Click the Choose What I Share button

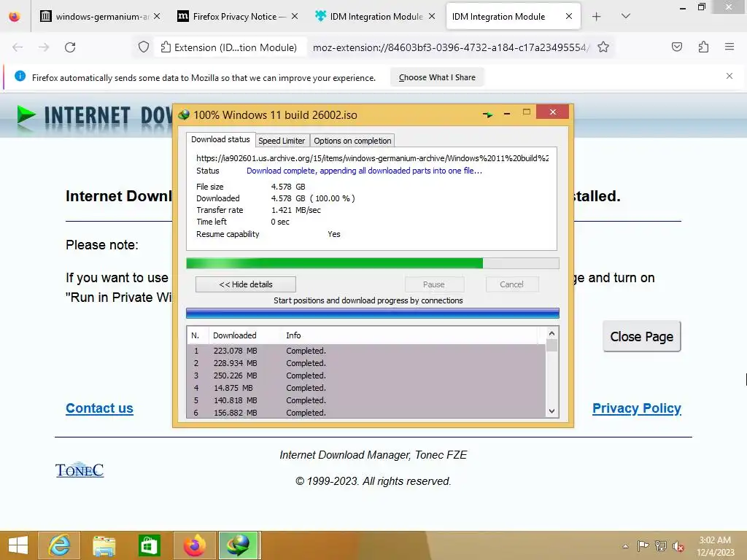[437, 77]
